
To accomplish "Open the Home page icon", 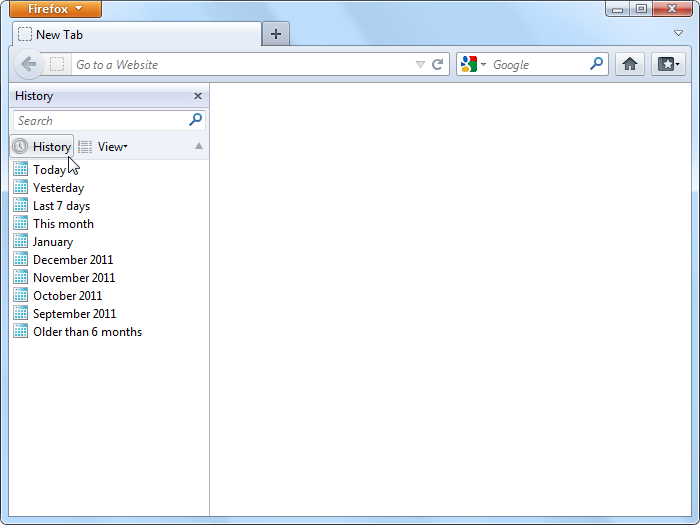I will 629,64.
